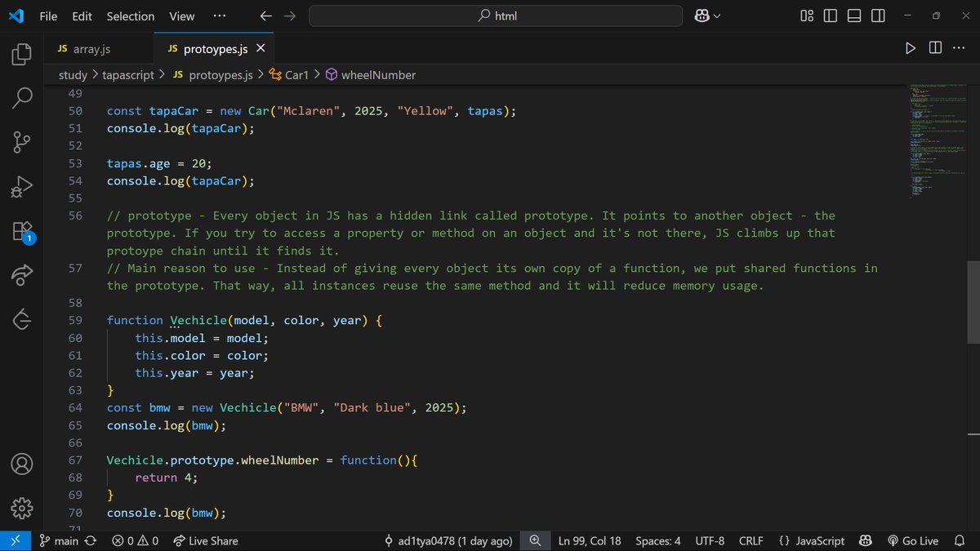Click wheelNumber in the line 67 code
This screenshot has width=980, height=551.
(280, 460)
